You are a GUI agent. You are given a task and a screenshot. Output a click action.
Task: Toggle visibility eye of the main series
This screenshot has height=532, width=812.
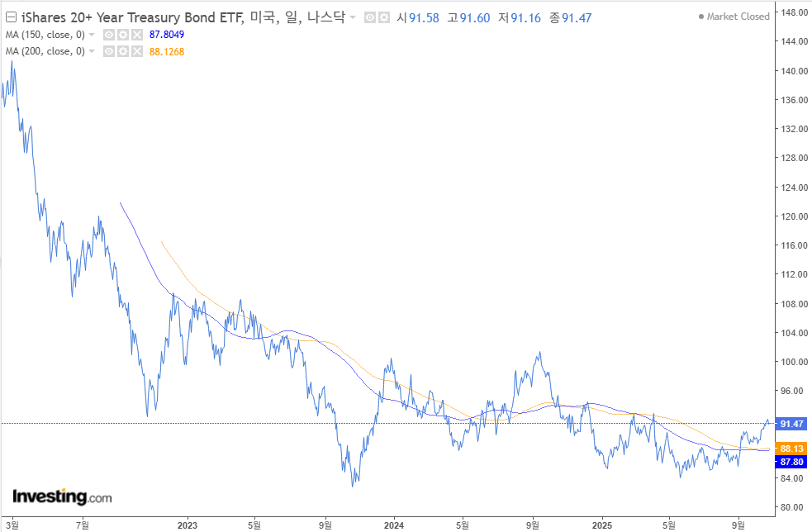pyautogui.click(x=370, y=18)
